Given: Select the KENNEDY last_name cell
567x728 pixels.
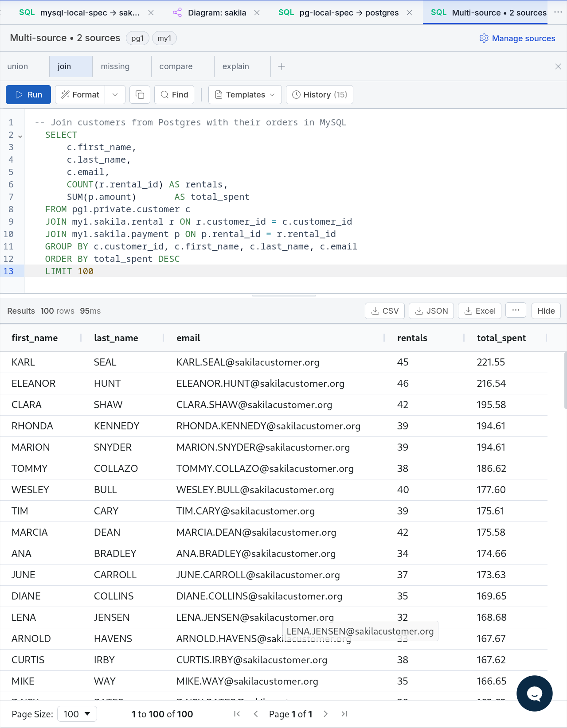Looking at the screenshot, I should pyautogui.click(x=124, y=426).
